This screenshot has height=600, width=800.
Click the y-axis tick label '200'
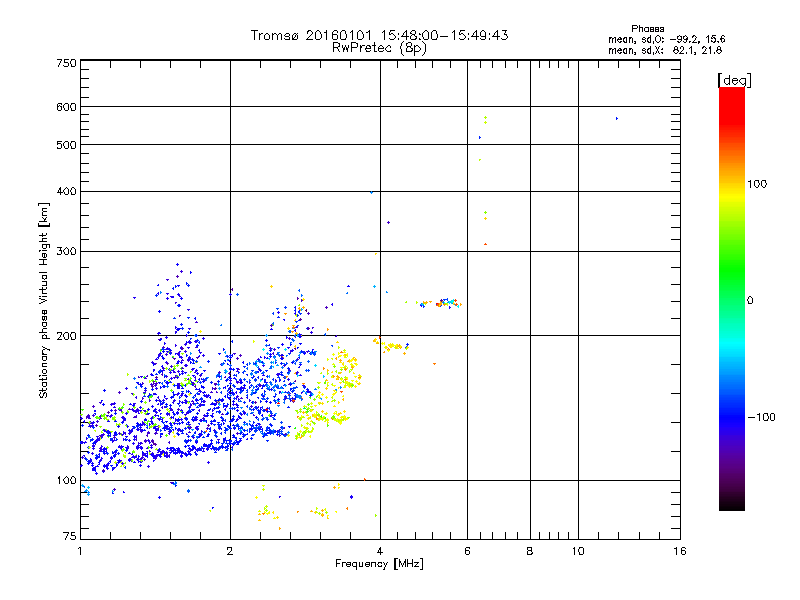point(66,336)
